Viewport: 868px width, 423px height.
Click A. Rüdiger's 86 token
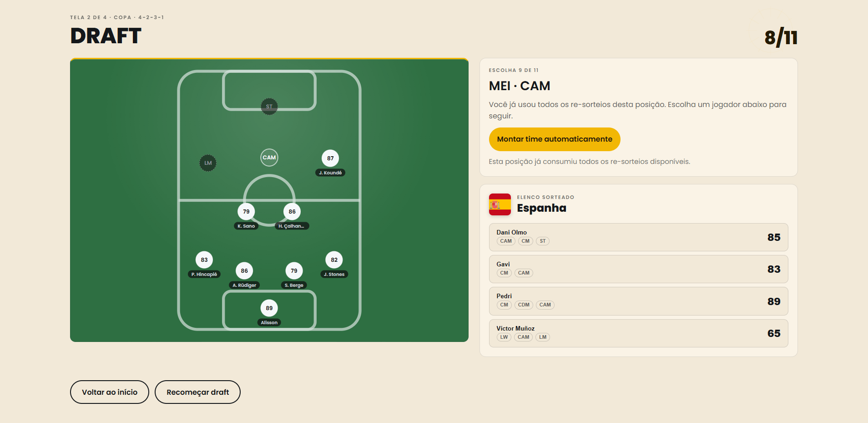244,271
